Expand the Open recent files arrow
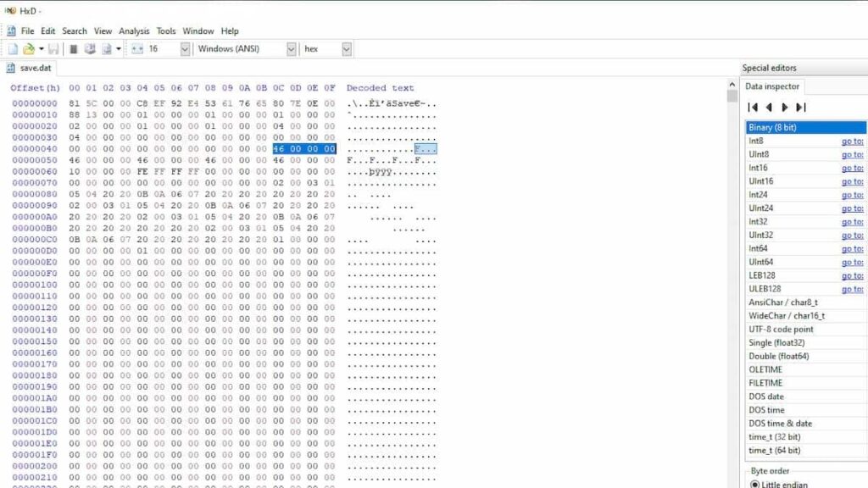868x488 pixels. [42, 49]
